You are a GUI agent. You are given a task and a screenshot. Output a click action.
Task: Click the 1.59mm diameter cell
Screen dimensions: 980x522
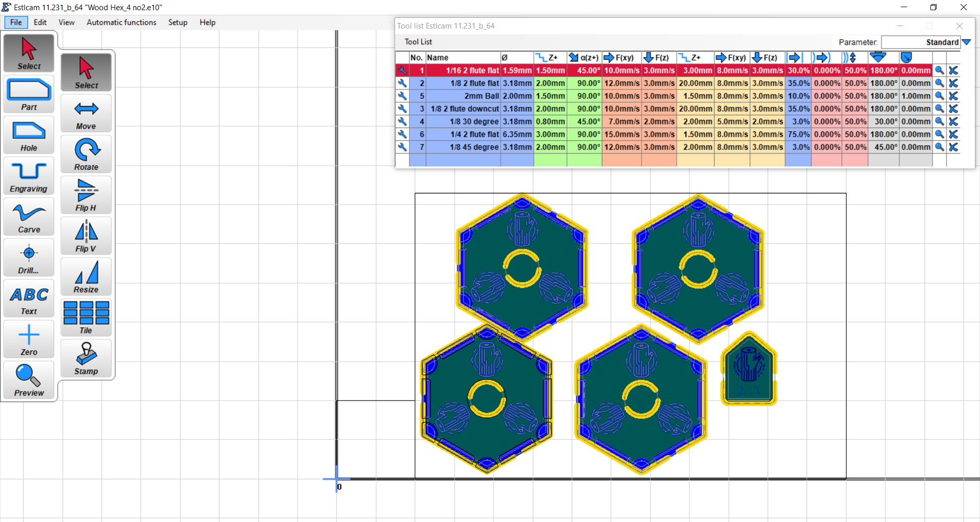(517, 70)
